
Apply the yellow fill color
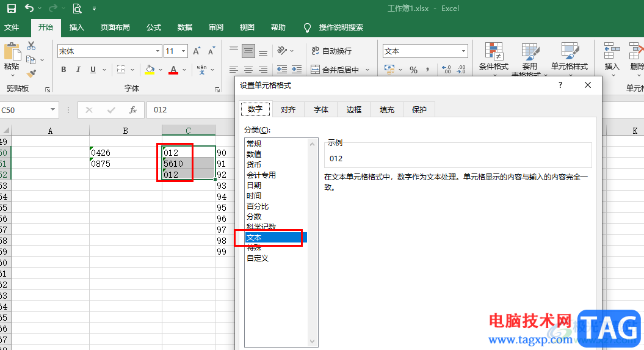[150, 70]
